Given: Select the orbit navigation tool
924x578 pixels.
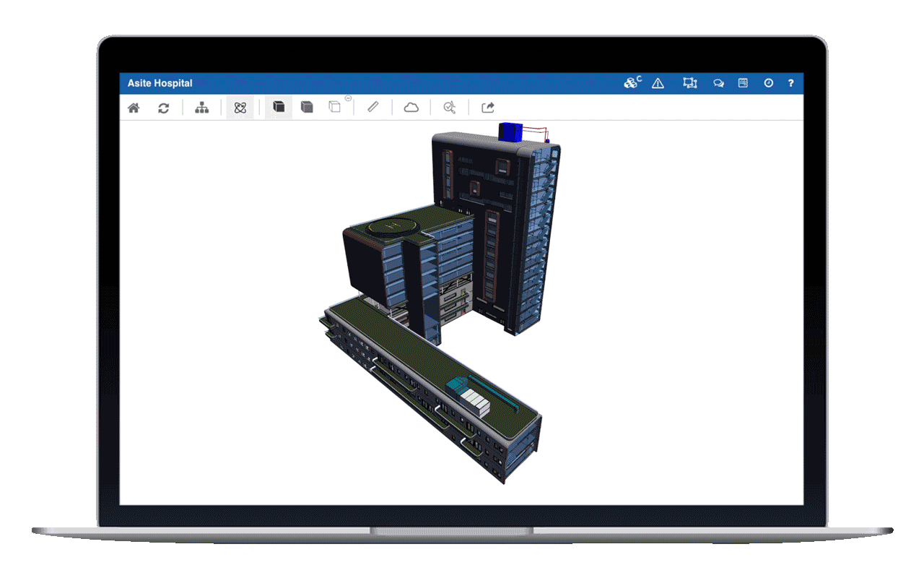Looking at the screenshot, I should pyautogui.click(x=240, y=107).
